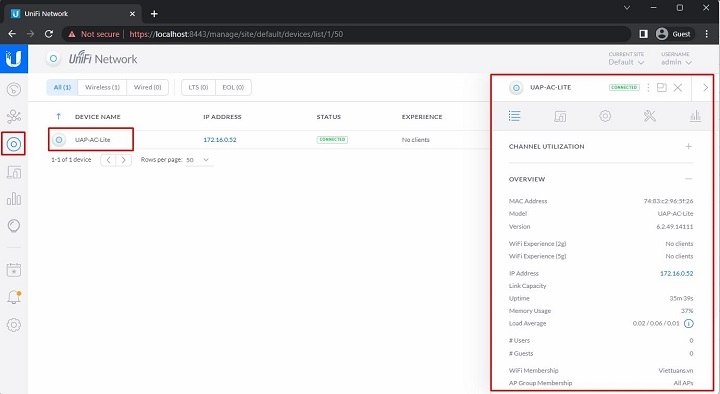Viewport: 720px width, 394px height.
Task: Click sort ascending arrow in table header
Action: pos(58,117)
